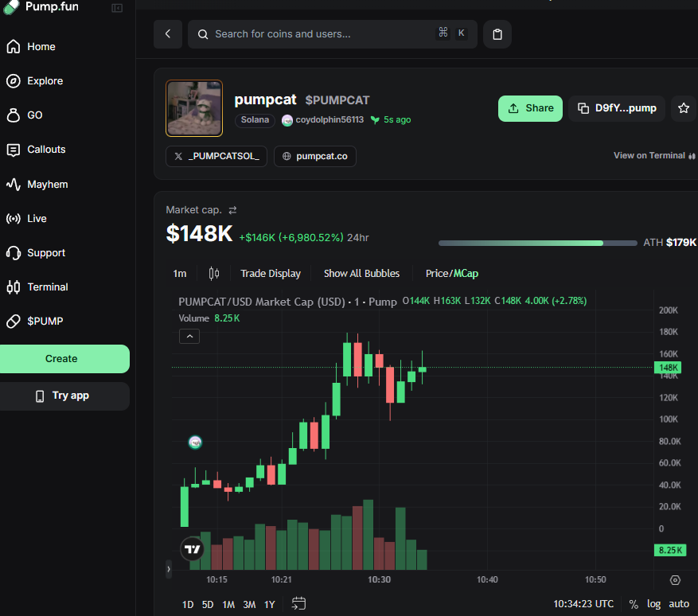Viewport: 698px width, 616px height.
Task: Copy contract address D9fY...pump
Action: click(617, 108)
